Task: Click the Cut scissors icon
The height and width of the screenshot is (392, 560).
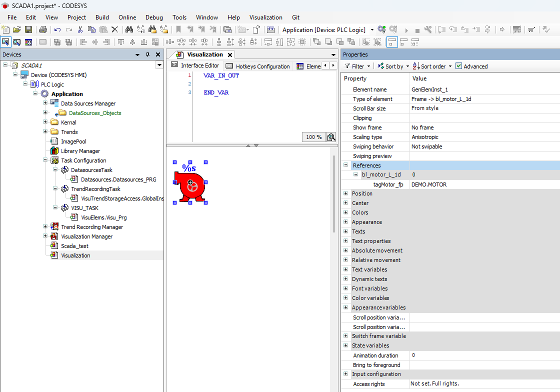Action: pyautogui.click(x=80, y=29)
